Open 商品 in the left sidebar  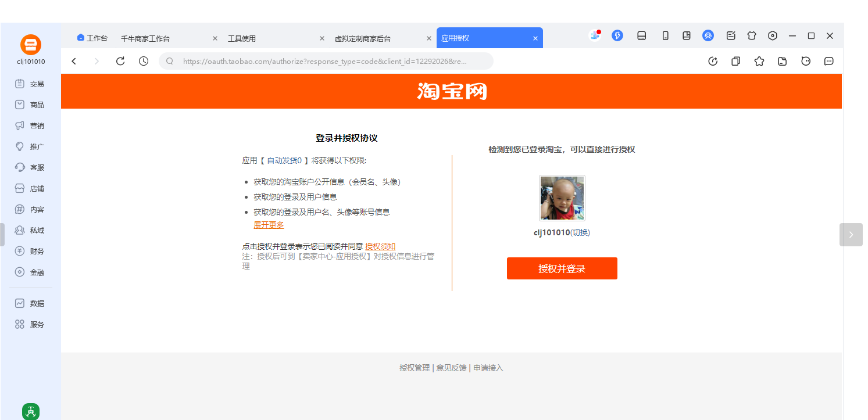coord(30,105)
